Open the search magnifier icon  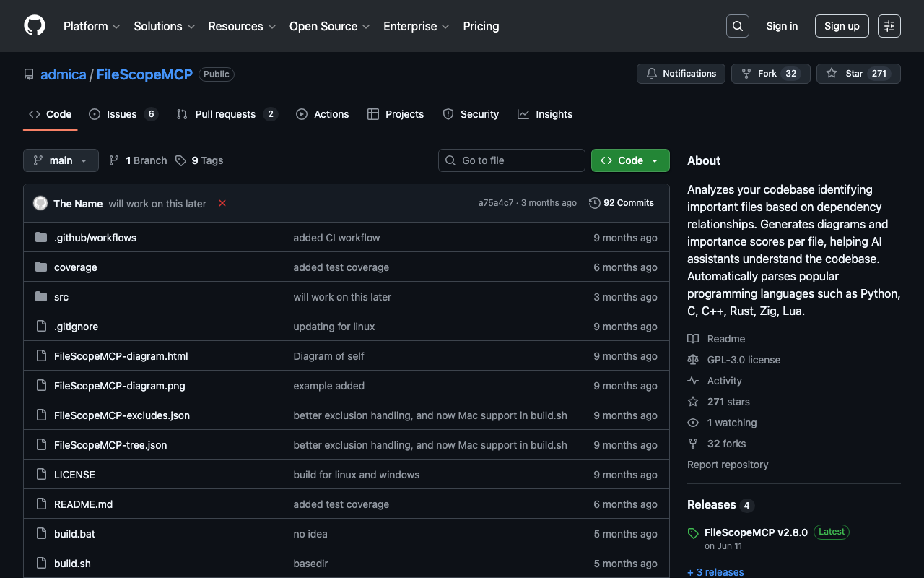point(737,26)
